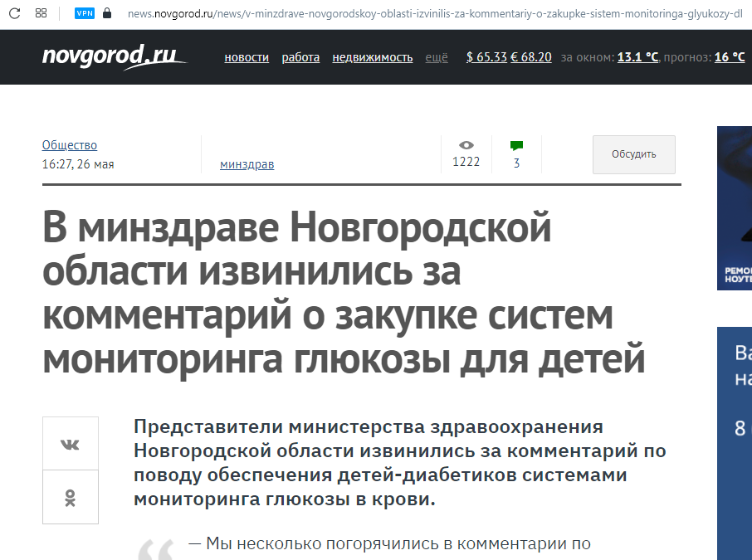Click the минздрав tag link
Screen dimensions: 752x560
click(x=247, y=164)
